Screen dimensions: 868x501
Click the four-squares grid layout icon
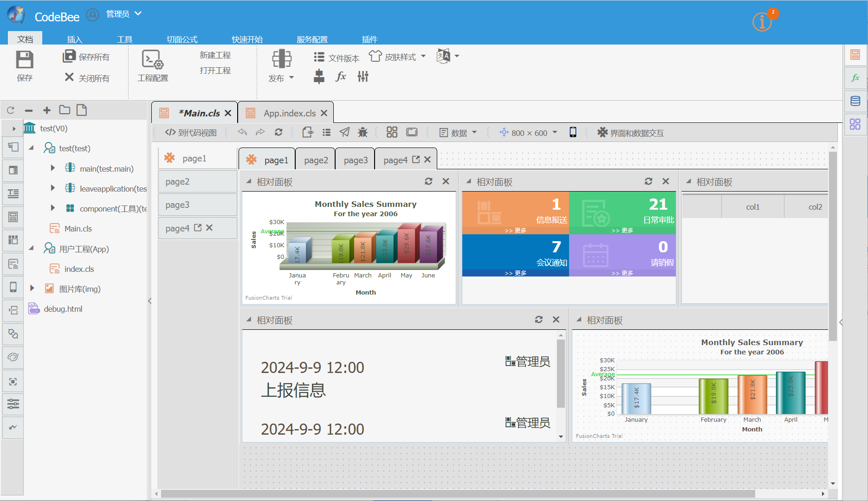(392, 132)
